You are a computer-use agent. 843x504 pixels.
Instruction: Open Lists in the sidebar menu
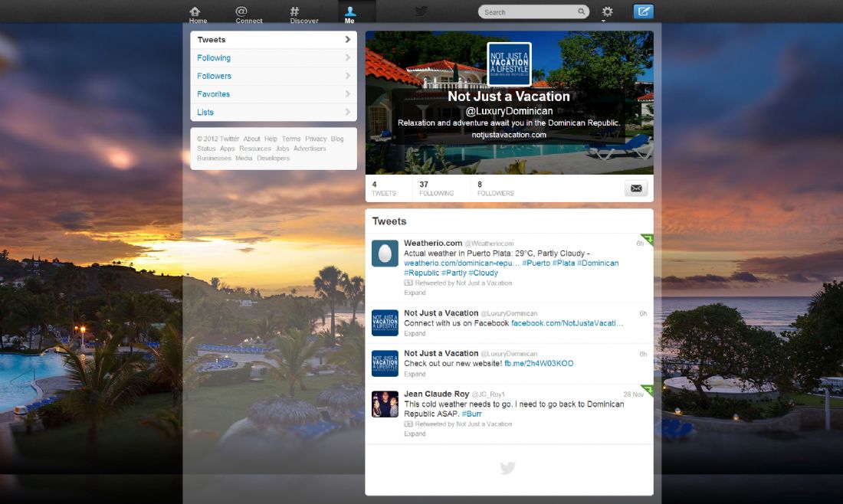[274, 113]
